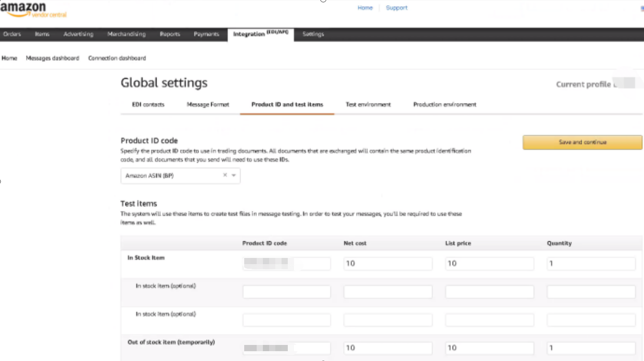This screenshot has width=644, height=361.
Task: Focus first optional in stock item Product ID field
Action: click(x=287, y=292)
